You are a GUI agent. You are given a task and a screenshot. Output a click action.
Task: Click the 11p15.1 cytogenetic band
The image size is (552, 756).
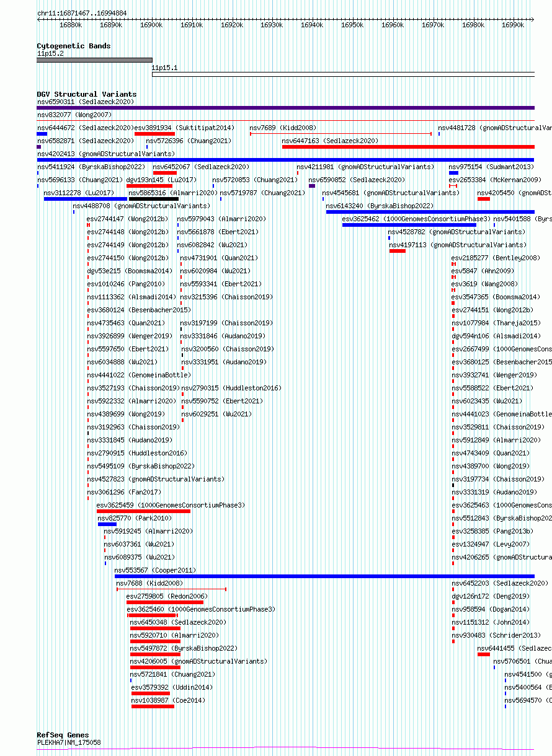343,75
